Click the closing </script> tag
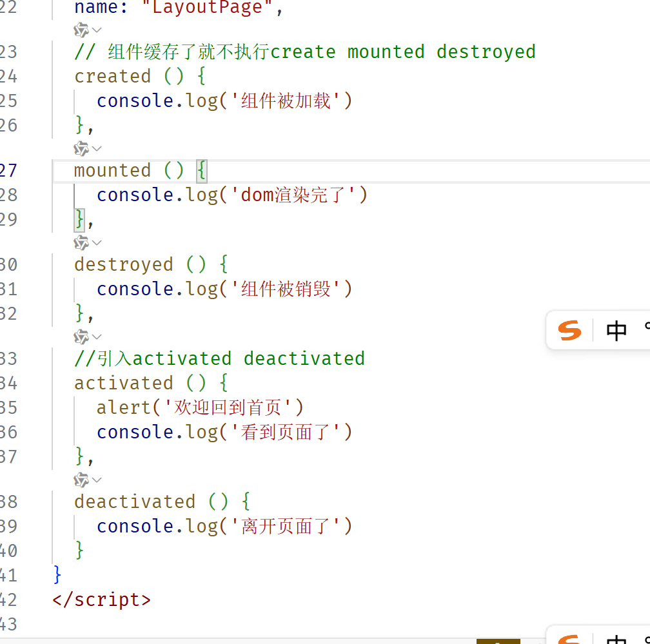 [x=102, y=600]
